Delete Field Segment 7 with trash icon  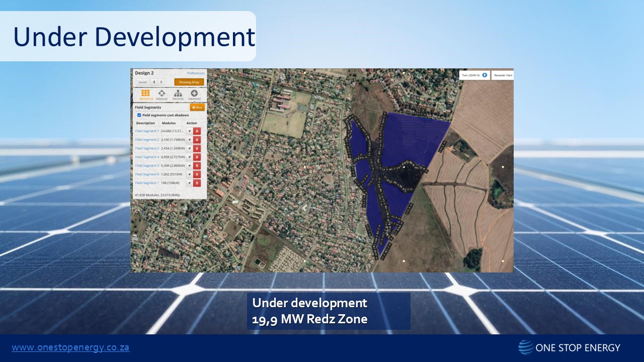tap(197, 183)
